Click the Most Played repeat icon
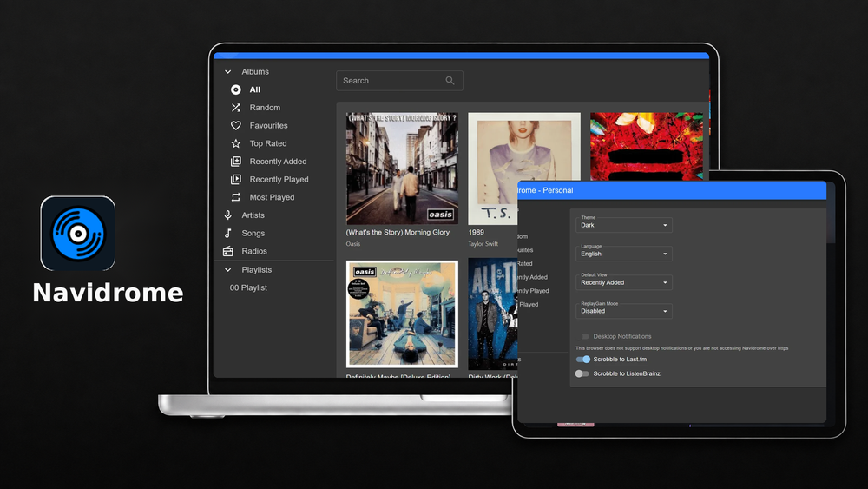The image size is (868, 489). [236, 197]
